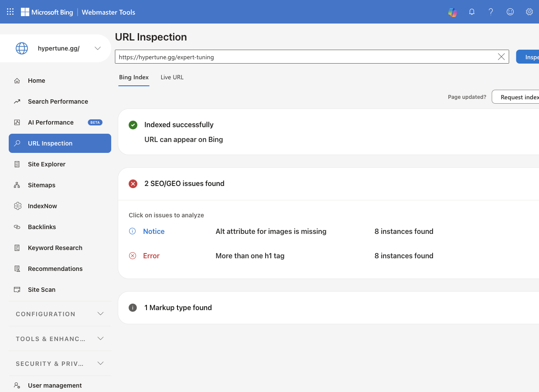Click '8 instances found' in Notice row
The image size is (539, 392).
tap(404, 231)
